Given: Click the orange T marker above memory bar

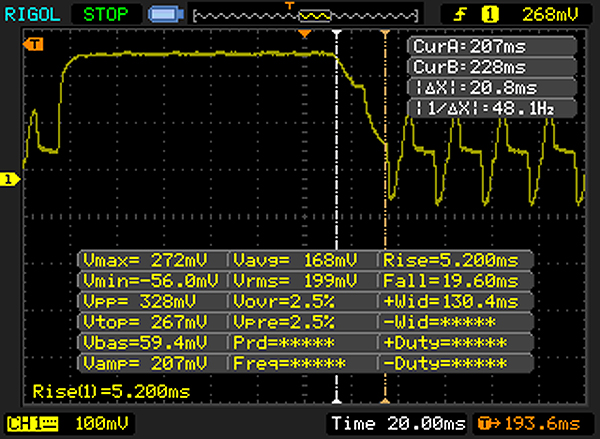Looking at the screenshot, I should (290, 5).
